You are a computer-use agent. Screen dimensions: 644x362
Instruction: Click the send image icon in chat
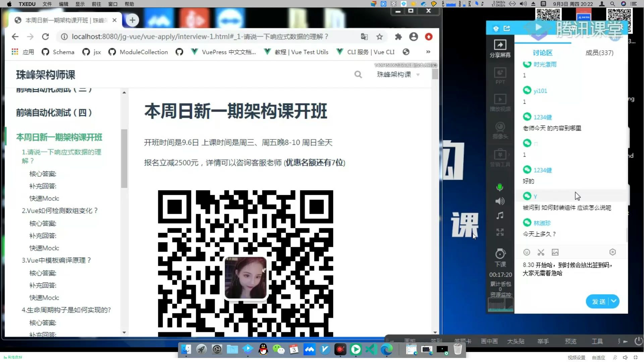coord(555,252)
